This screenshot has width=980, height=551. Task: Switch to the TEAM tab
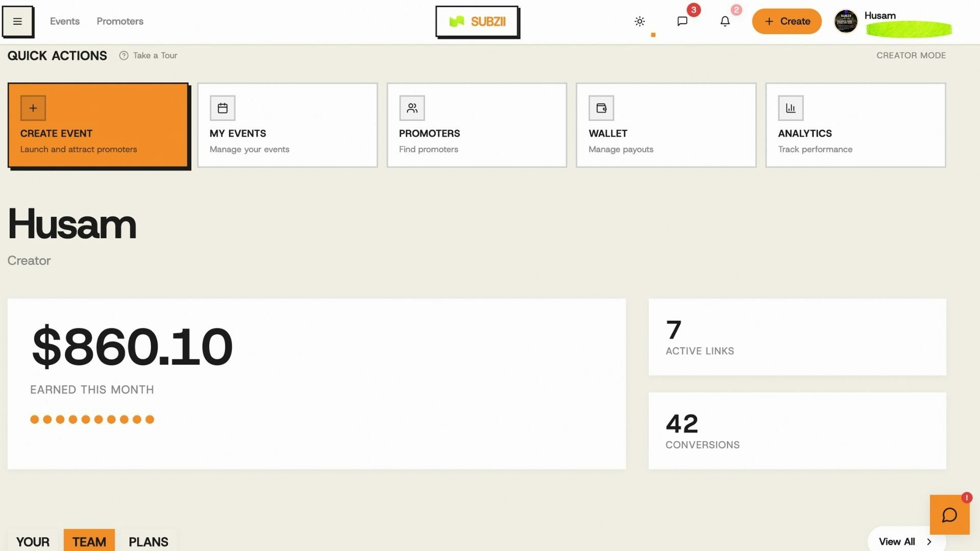pos(89,542)
